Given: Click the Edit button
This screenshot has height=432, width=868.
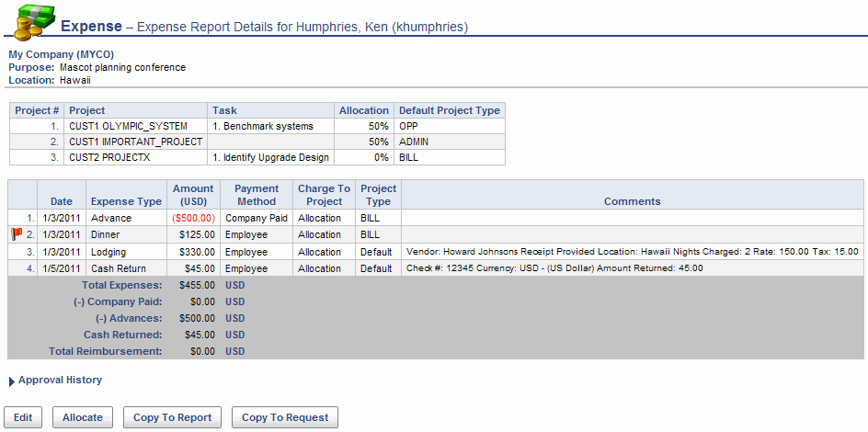Looking at the screenshot, I should coord(23,417).
